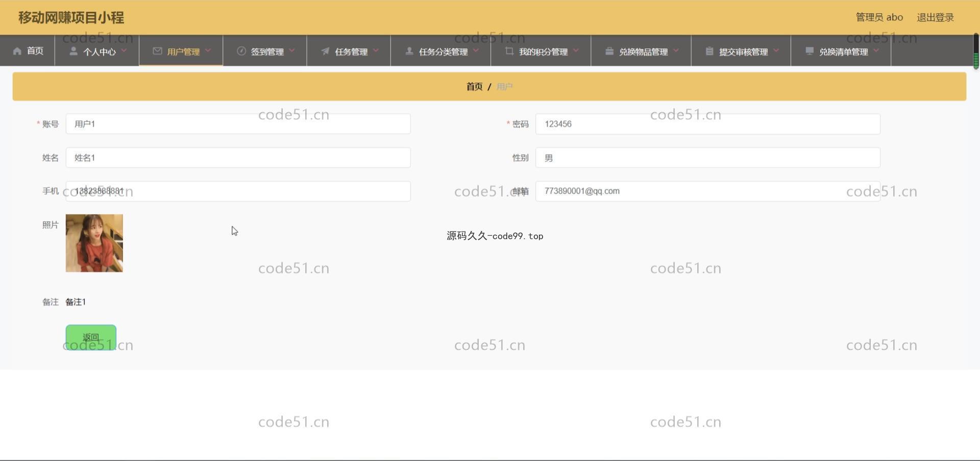Click the 备注1 remark text
This screenshot has height=461, width=980.
[76, 302]
